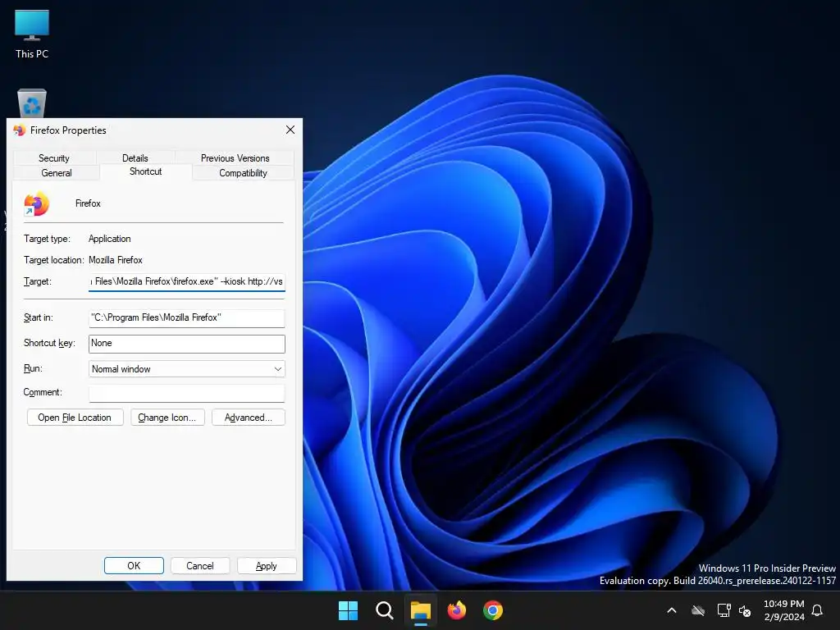Click the muted volume tray icon
The width and height of the screenshot is (840, 630).
(745, 610)
